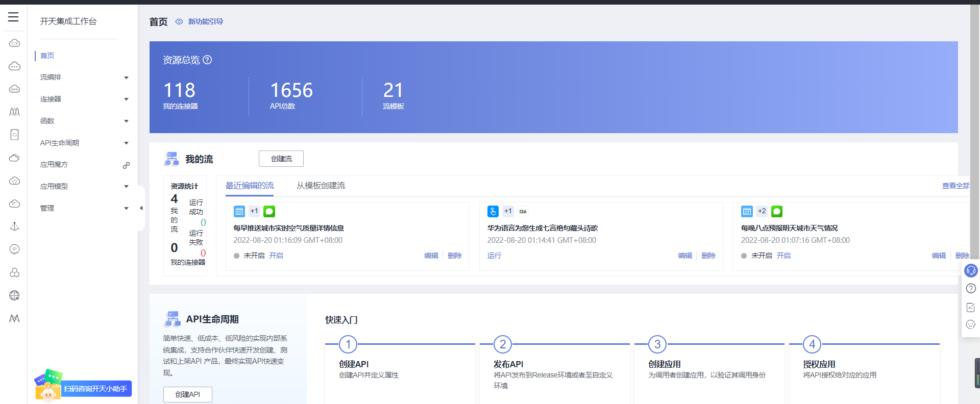Open the headset customer support icon
Image resolution: width=980 pixels, height=404 pixels.
coord(971,270)
